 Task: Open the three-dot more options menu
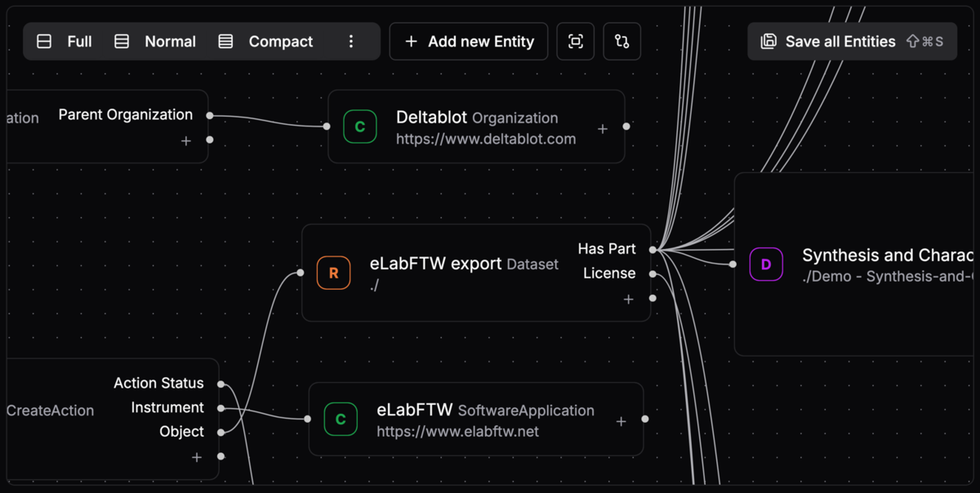tap(351, 42)
